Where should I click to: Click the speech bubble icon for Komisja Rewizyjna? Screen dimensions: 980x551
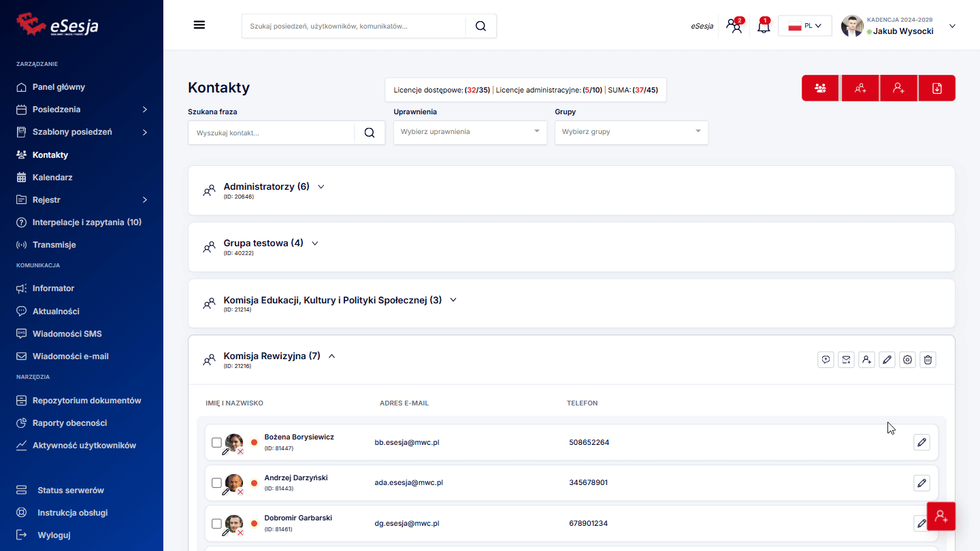(826, 360)
